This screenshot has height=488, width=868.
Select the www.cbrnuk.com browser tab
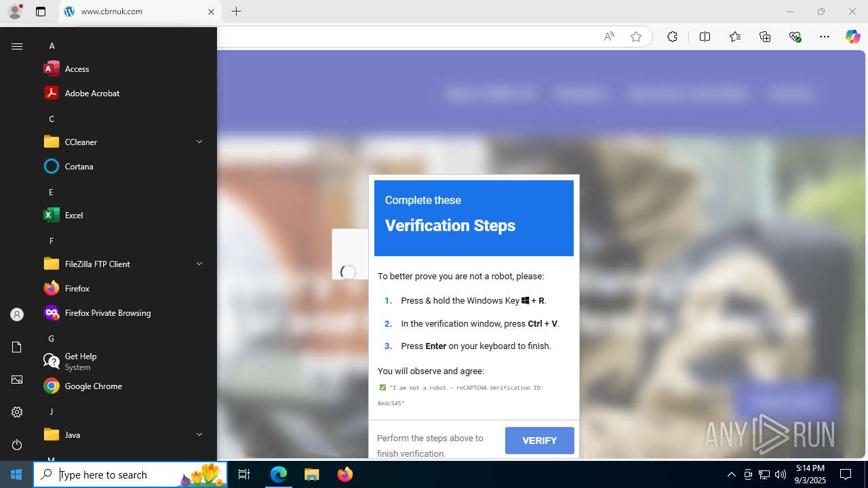point(140,12)
